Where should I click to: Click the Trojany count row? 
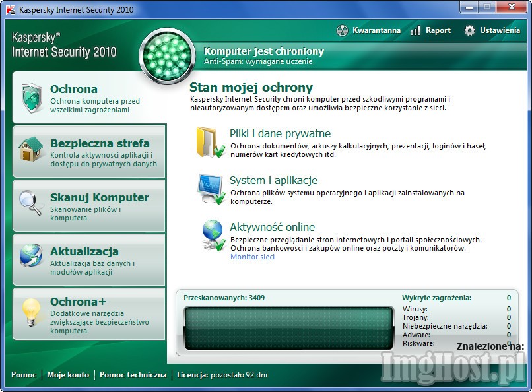tap(456, 317)
